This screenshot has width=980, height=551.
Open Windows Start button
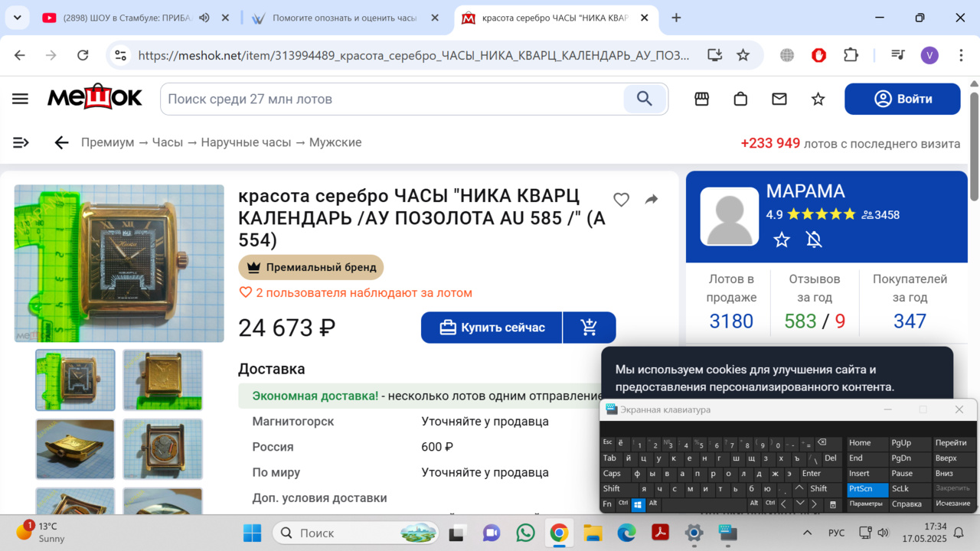pos(252,533)
